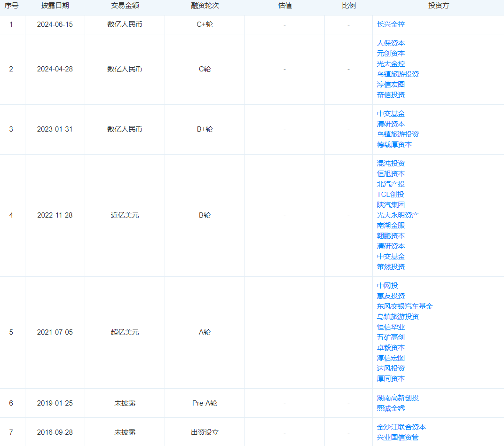Image resolution: width=504 pixels, height=446 pixels.
Task: Click 乌镇旅游投资 in the 2024-04-28 C轮 row
Action: [398, 74]
